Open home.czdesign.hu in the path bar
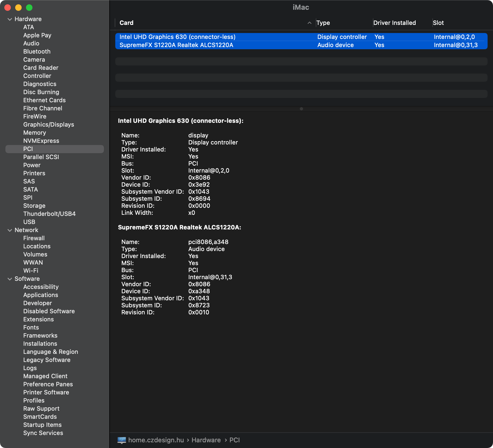 click(156, 440)
